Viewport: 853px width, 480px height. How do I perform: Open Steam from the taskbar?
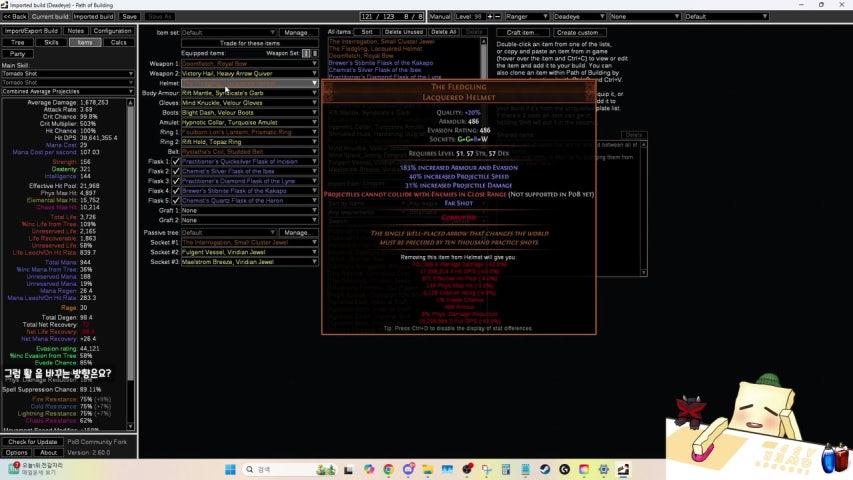(545, 469)
